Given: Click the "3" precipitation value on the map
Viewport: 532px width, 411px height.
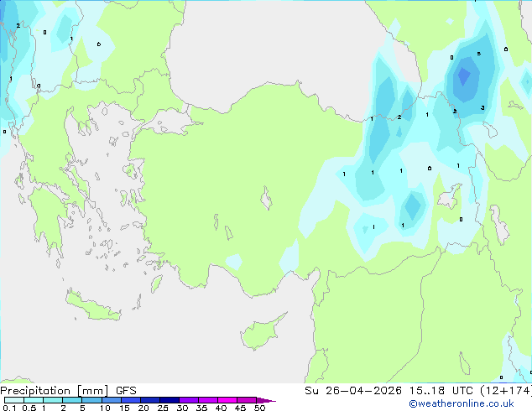Looking at the screenshot, I should [x=482, y=108].
